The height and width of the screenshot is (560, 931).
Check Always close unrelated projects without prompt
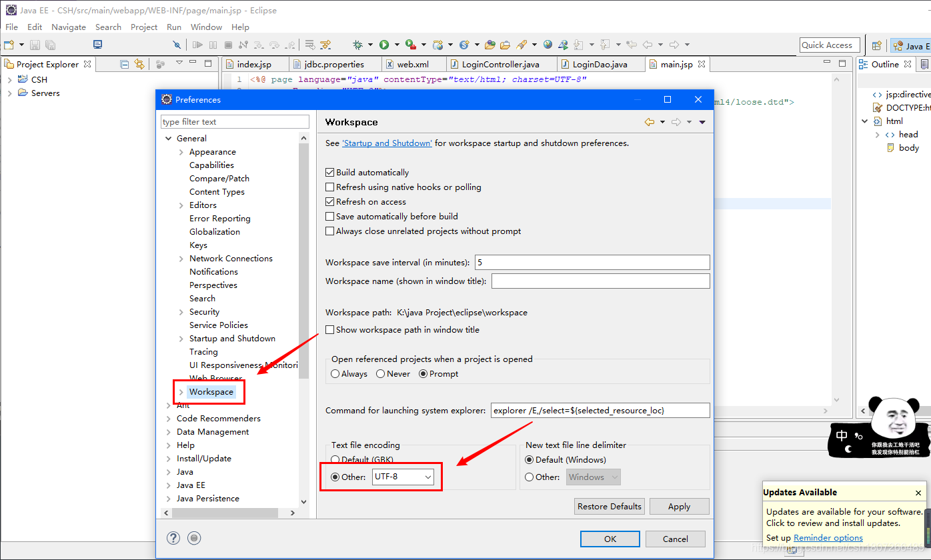[329, 231]
